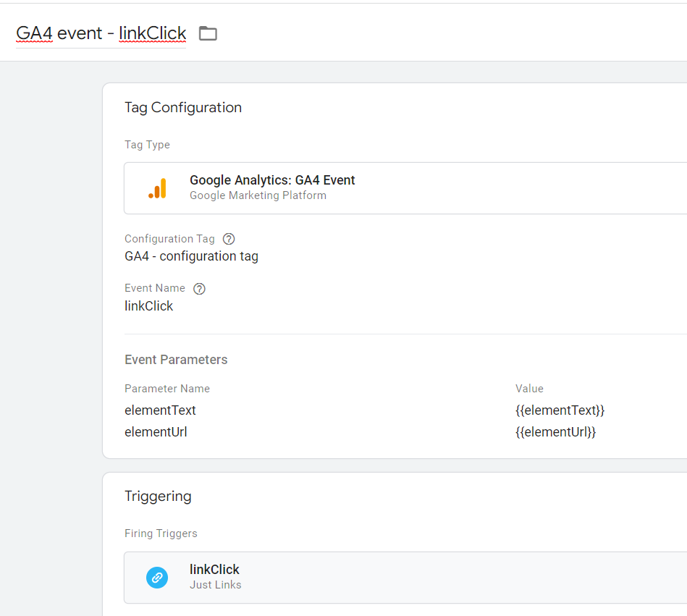Show help for Event Name

199,289
